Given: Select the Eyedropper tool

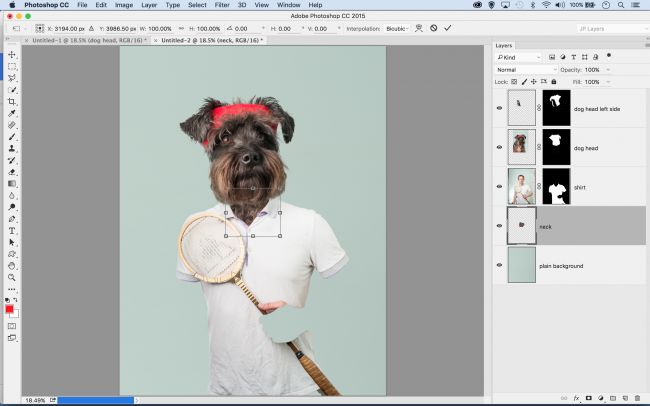Looking at the screenshot, I should pyautogui.click(x=12, y=113).
